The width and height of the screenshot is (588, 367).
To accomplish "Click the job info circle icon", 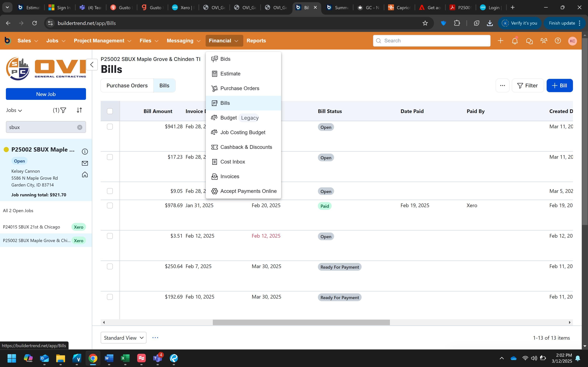I will (x=85, y=152).
